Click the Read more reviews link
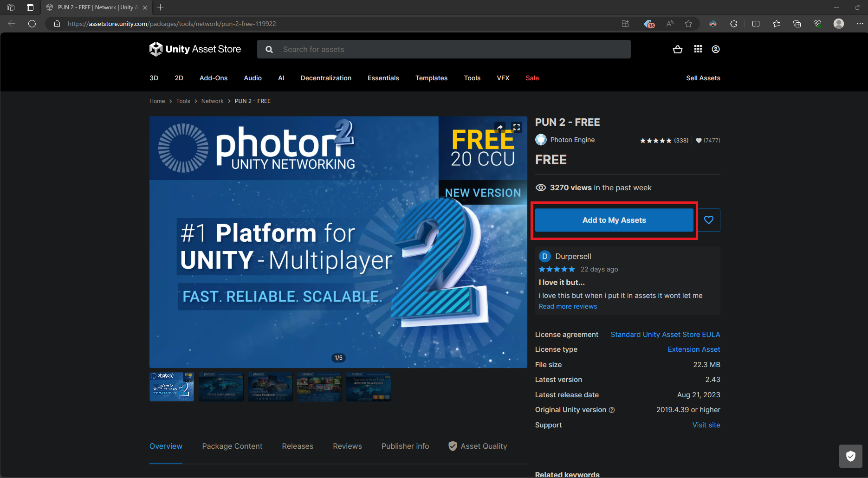868x478 pixels. 568,306
